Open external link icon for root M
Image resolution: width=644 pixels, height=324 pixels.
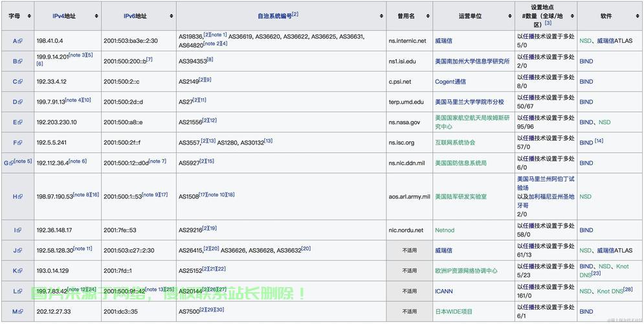pyautogui.click(x=21, y=312)
